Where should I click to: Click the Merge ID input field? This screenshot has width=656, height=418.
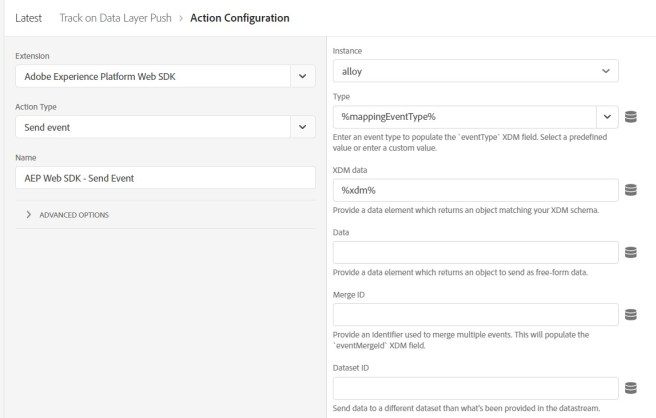pos(474,315)
